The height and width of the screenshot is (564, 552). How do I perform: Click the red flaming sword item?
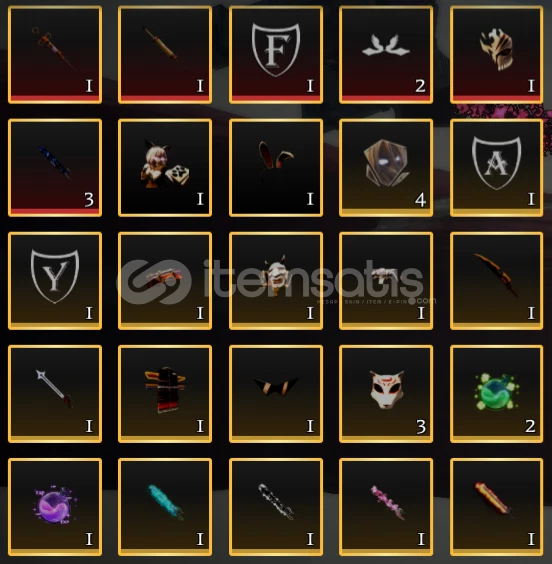pyautogui.click(x=496, y=507)
